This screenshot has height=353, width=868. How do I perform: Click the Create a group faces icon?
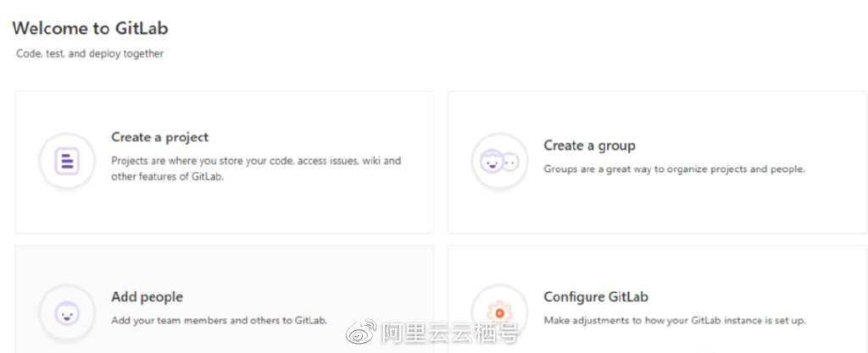(499, 162)
